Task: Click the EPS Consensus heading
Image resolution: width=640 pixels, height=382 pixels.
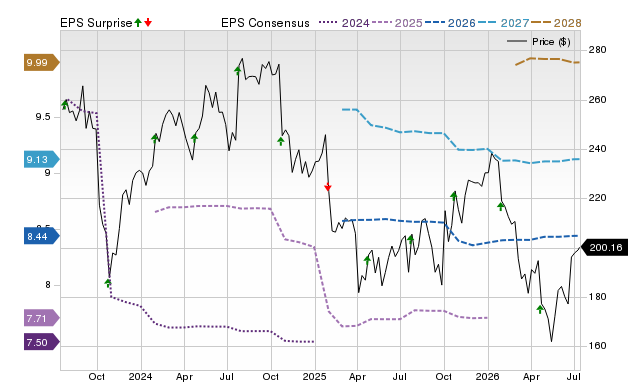Action: pos(265,23)
